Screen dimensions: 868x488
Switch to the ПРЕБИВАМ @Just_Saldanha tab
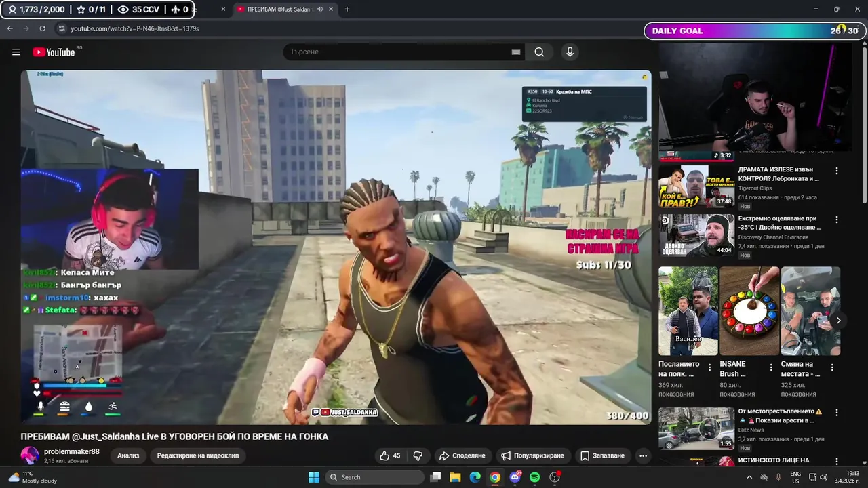coord(285,9)
